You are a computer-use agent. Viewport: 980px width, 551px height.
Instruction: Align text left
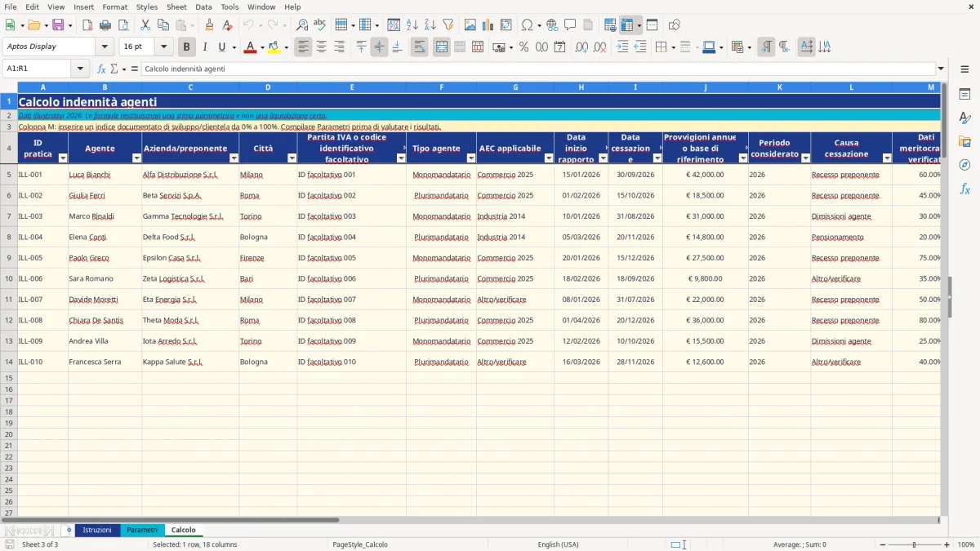point(303,47)
